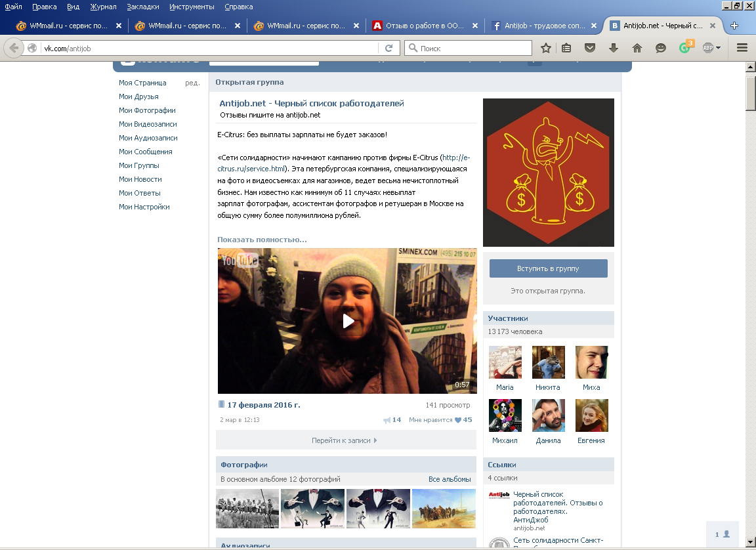The image size is (756, 550).
Task: Click the 'Вступить в группу' button
Action: click(548, 268)
